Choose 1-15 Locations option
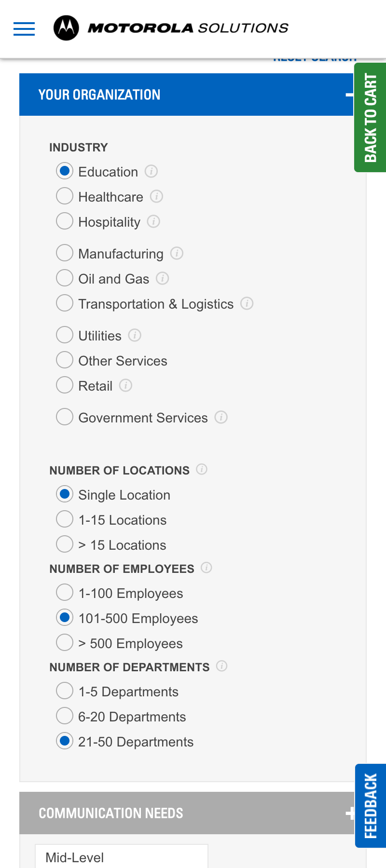386x868 pixels. click(x=65, y=519)
